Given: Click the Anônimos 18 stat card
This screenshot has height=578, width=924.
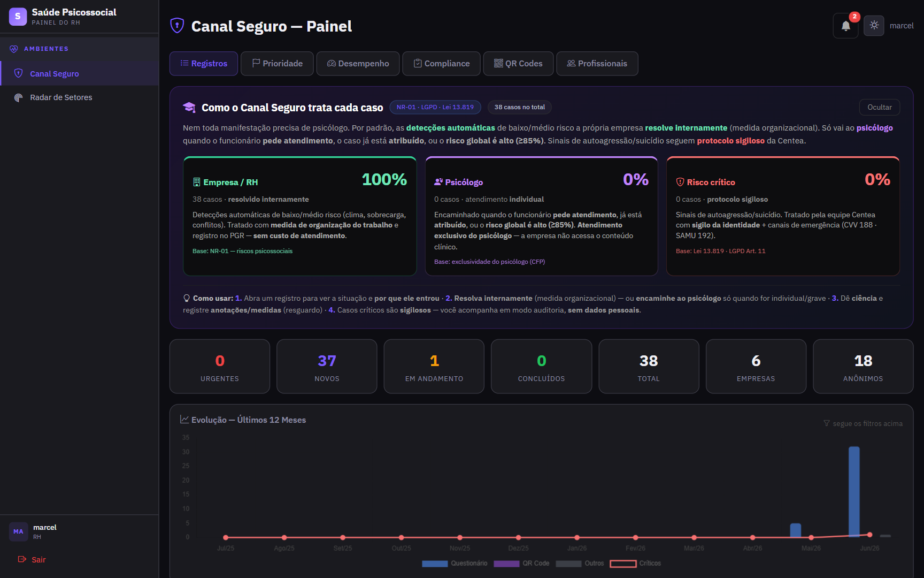Looking at the screenshot, I should [863, 367].
